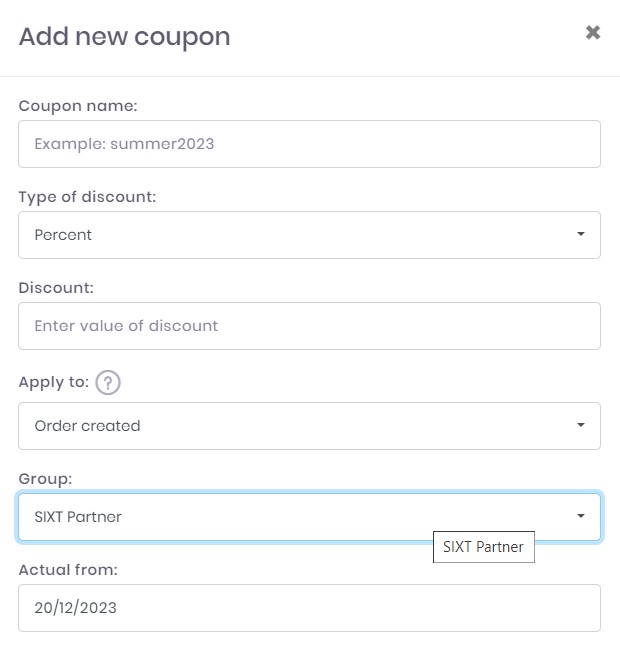The image size is (620, 646).
Task: Click the Group label text
Action: (x=45, y=479)
